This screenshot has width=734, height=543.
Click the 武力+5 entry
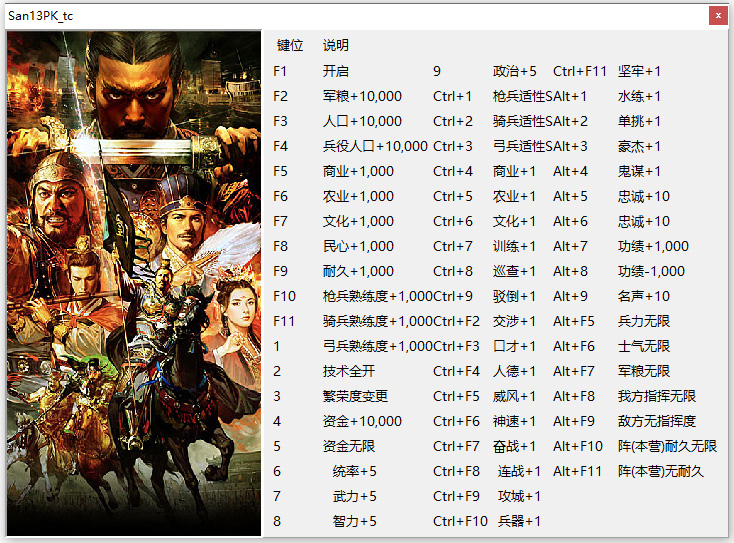point(354,497)
